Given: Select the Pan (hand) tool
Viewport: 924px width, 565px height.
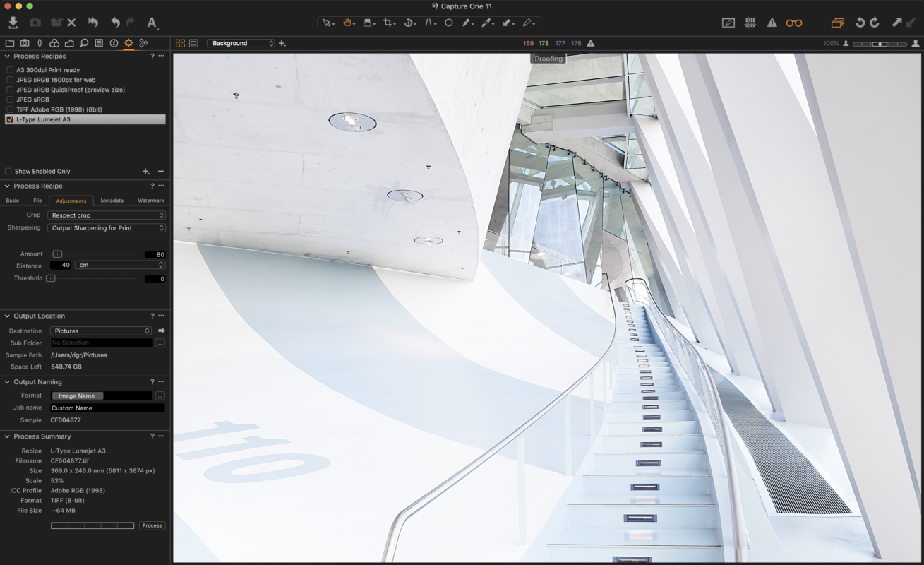Looking at the screenshot, I should (x=347, y=22).
